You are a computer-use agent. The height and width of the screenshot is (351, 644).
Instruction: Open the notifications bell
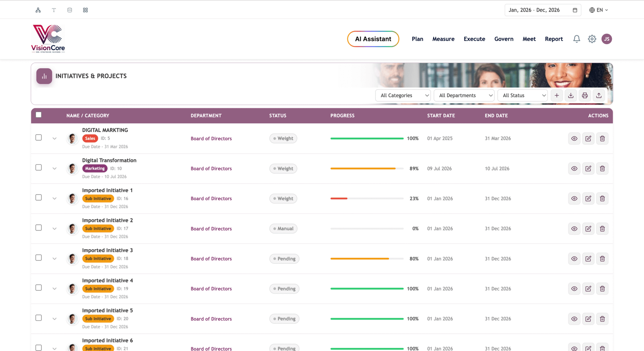point(577,39)
